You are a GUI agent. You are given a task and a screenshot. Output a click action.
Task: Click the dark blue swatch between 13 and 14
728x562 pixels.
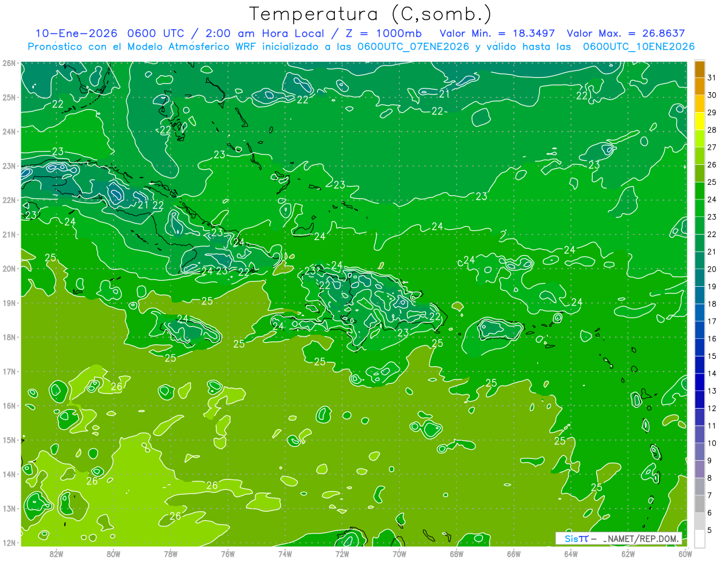pos(699,382)
